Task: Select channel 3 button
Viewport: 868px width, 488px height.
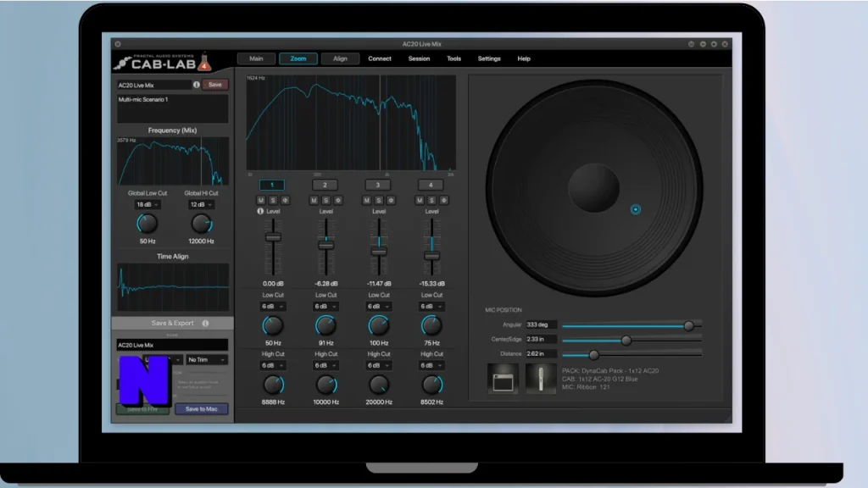Action: coord(377,186)
